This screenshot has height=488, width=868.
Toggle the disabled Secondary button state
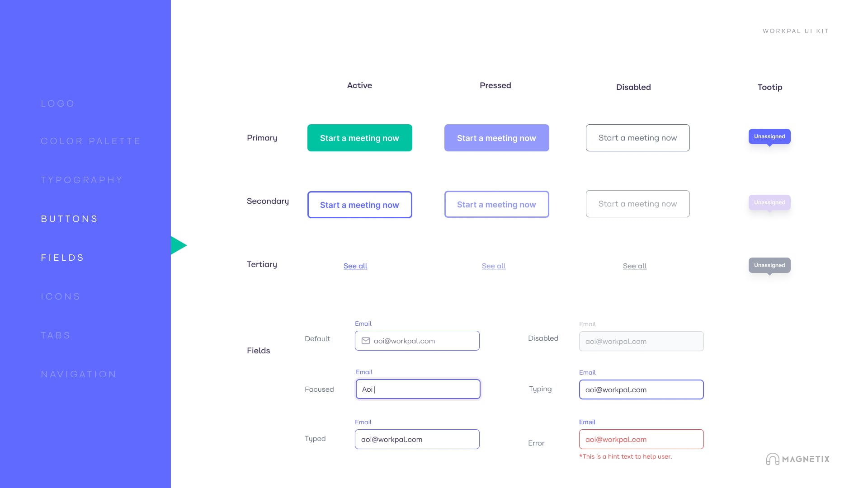(x=637, y=204)
